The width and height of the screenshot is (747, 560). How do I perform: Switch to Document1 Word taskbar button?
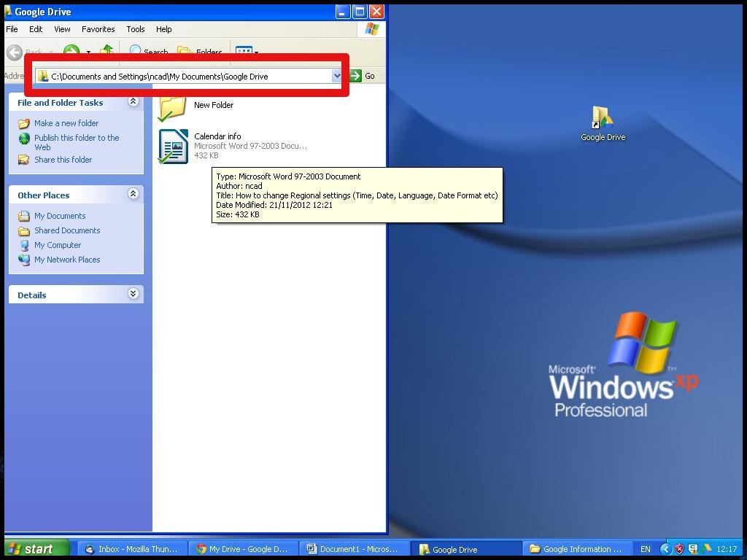pos(354,549)
